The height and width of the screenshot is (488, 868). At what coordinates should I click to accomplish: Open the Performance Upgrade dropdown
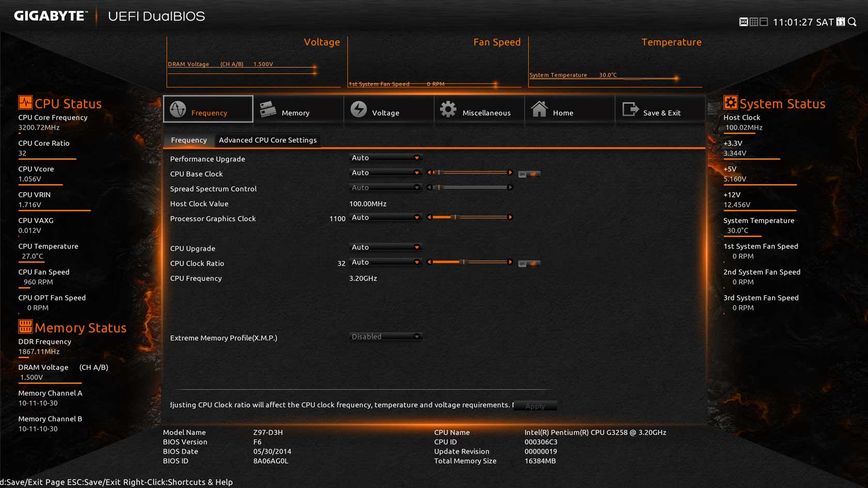click(385, 158)
